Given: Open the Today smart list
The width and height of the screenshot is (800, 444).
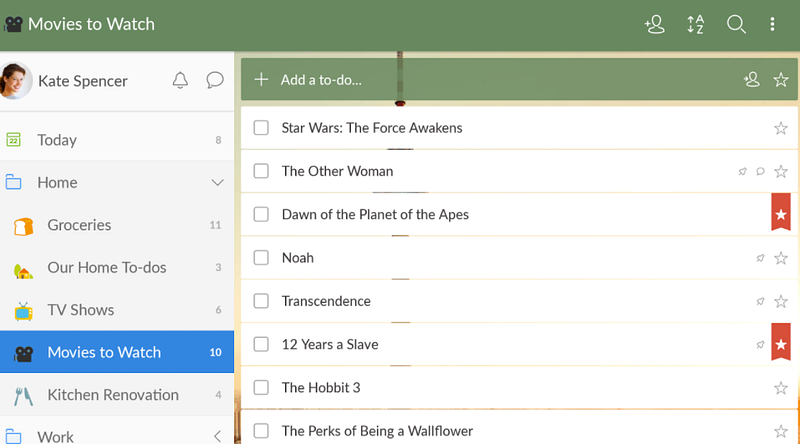Looking at the screenshot, I should point(117,140).
